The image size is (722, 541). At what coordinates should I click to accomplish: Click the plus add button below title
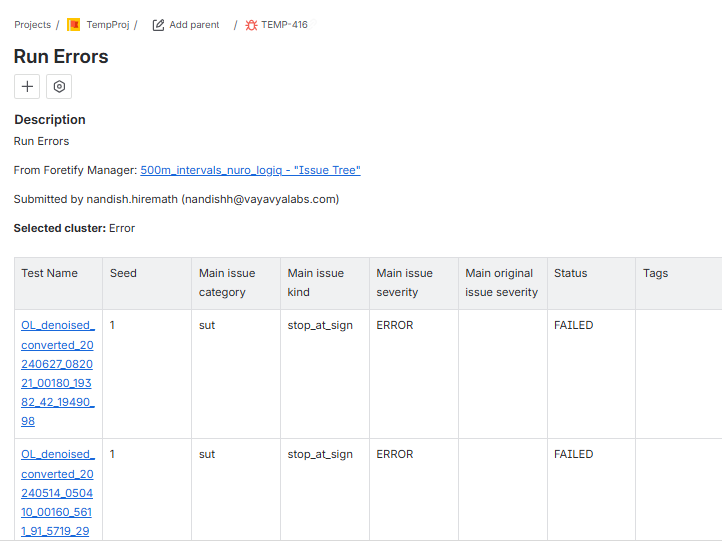(27, 87)
